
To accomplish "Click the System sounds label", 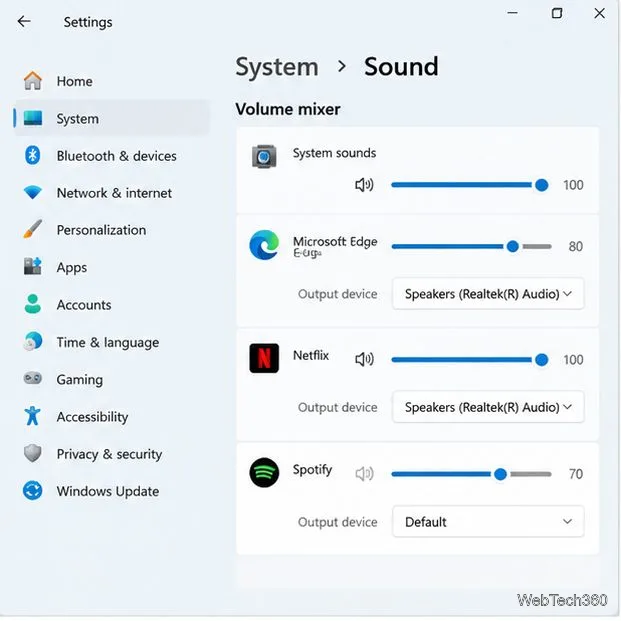I will tap(334, 153).
